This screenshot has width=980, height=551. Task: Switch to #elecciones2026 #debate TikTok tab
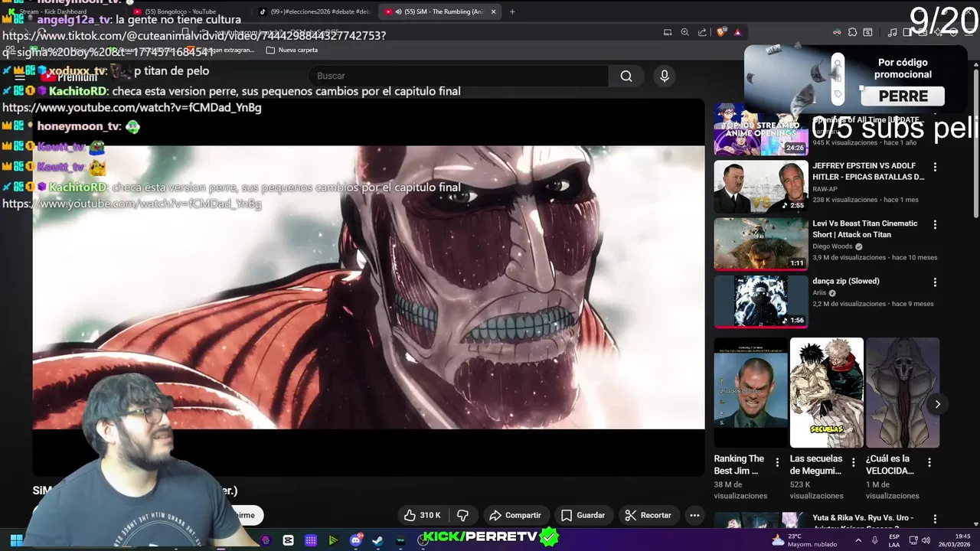(315, 11)
